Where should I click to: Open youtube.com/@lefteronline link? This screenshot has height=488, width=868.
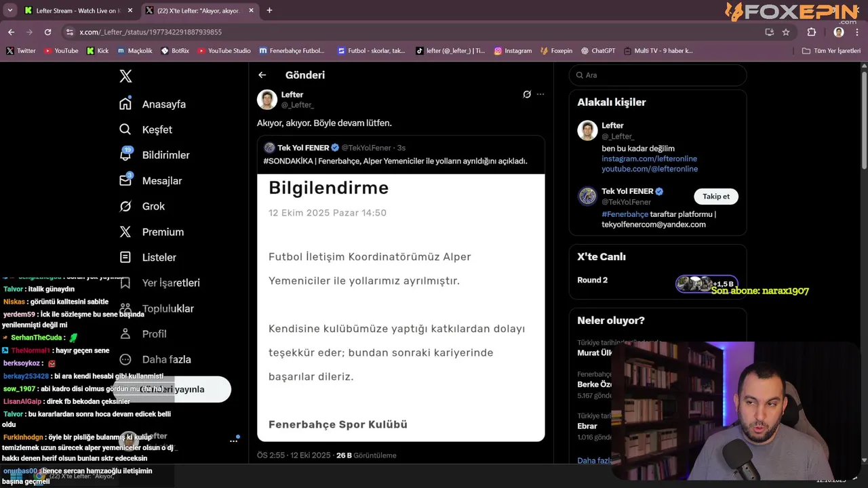(x=650, y=169)
